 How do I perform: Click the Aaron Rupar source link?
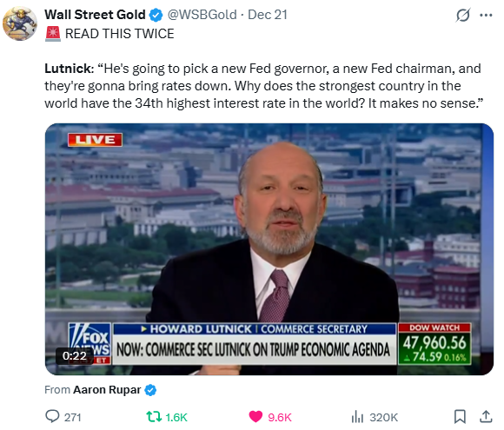click(107, 390)
